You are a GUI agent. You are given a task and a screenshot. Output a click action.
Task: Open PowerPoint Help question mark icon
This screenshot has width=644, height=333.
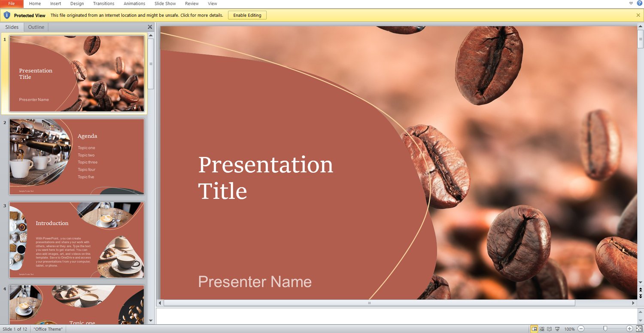point(640,3)
